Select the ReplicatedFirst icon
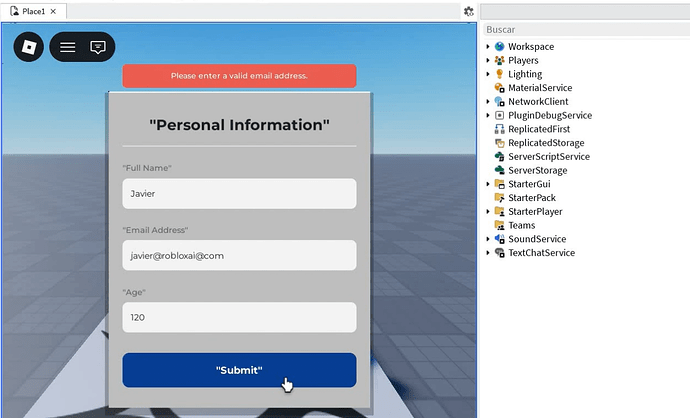 [499, 129]
